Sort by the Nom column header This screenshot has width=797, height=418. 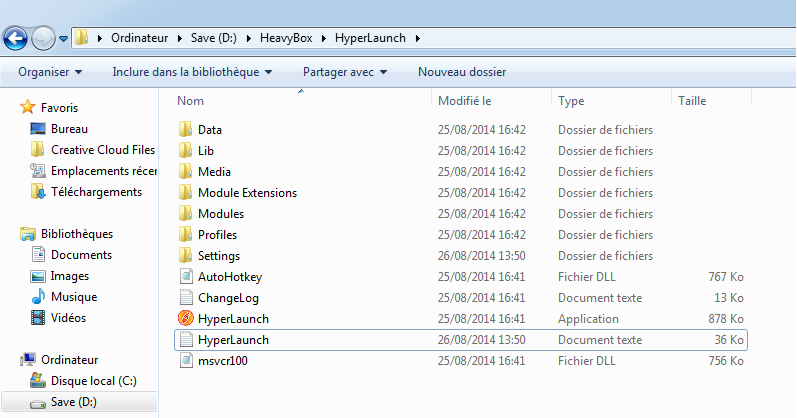point(190,101)
